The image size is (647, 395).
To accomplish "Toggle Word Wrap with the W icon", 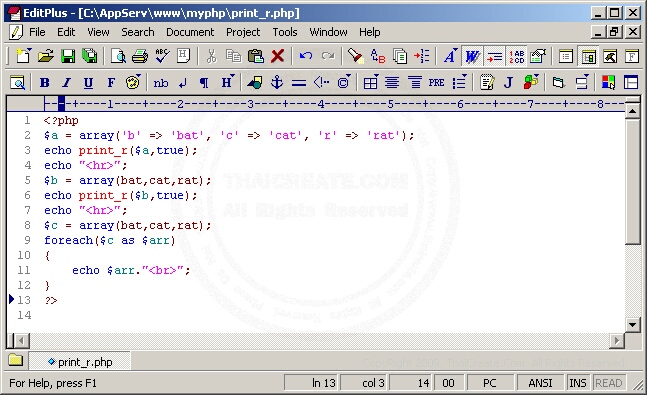I will tap(472, 56).
